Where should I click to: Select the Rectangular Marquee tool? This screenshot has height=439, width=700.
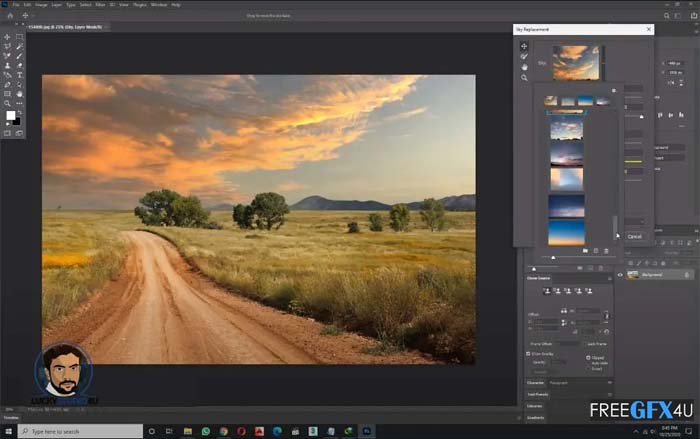coord(19,37)
